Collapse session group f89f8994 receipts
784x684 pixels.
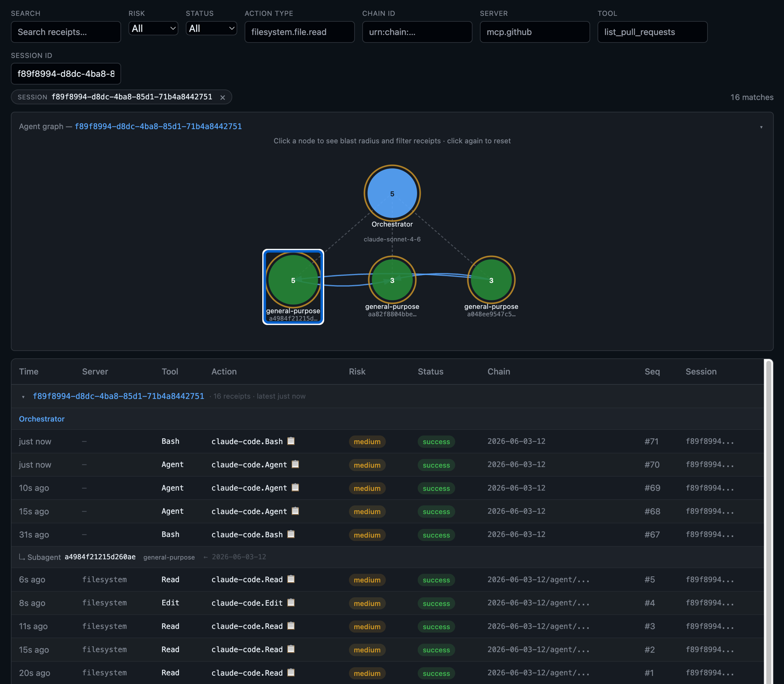pos(23,397)
